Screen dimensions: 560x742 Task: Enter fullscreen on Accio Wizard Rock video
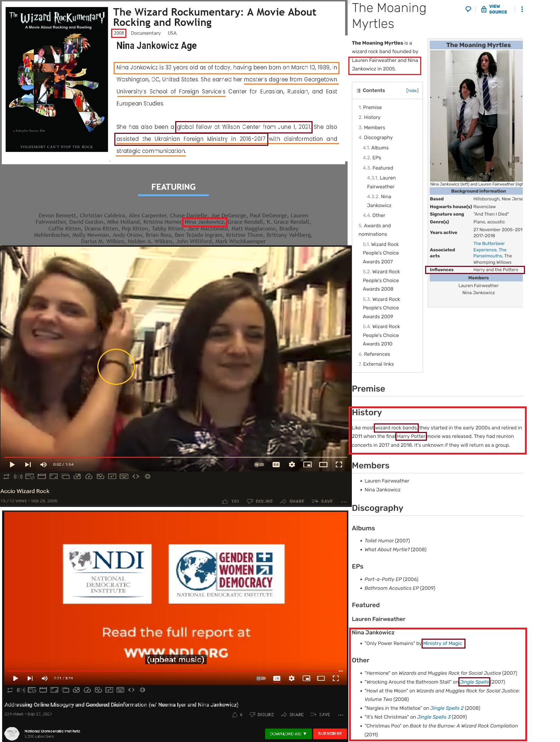[339, 464]
